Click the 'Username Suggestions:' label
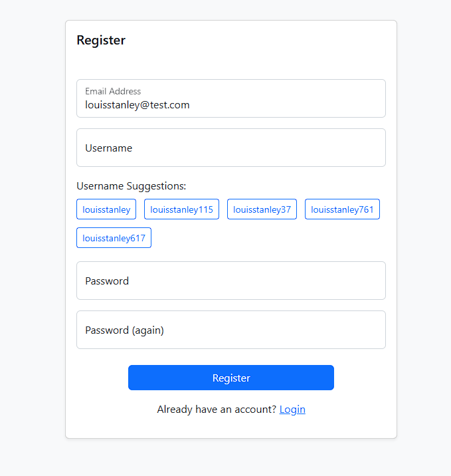 coord(132,186)
